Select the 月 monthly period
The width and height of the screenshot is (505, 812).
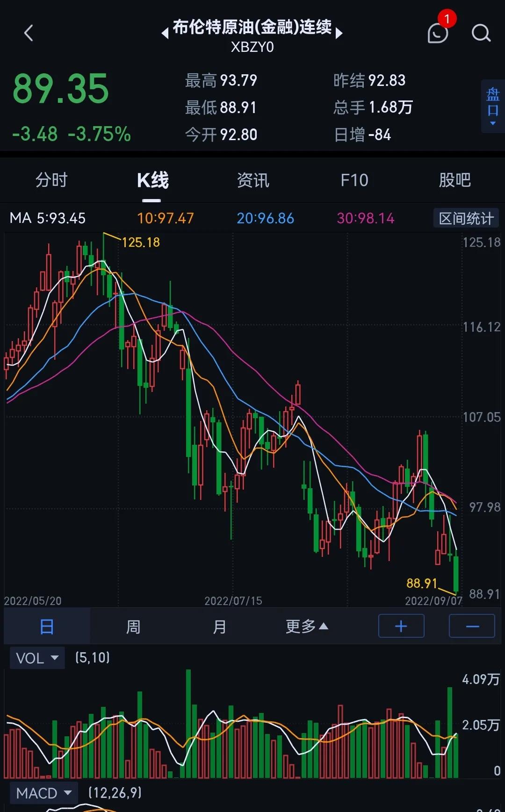219,627
